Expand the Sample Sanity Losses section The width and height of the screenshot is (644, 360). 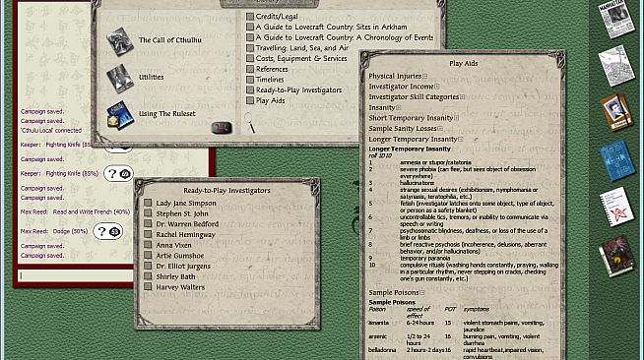click(440, 129)
